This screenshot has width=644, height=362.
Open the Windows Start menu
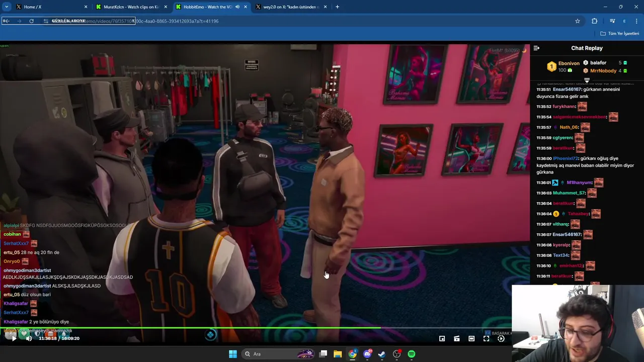[232, 354]
